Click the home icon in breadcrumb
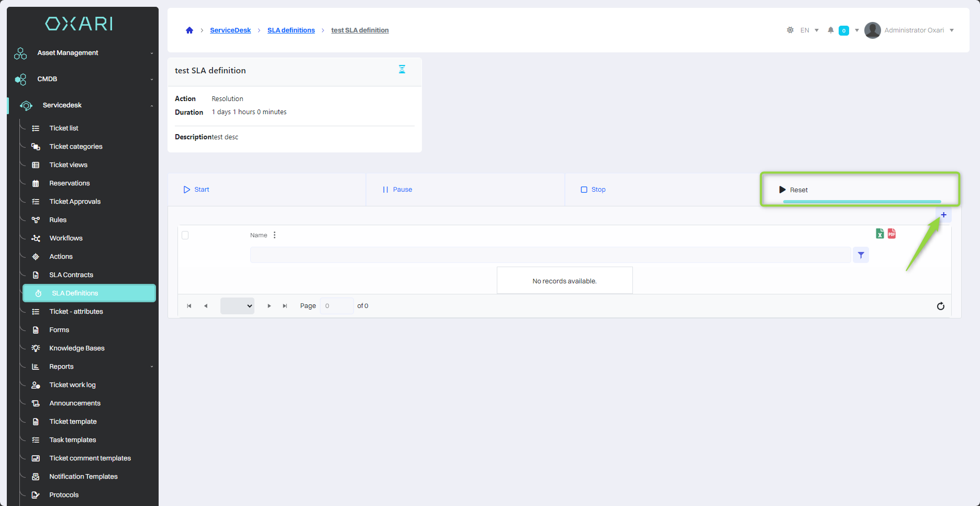The height and width of the screenshot is (506, 980). (x=190, y=30)
